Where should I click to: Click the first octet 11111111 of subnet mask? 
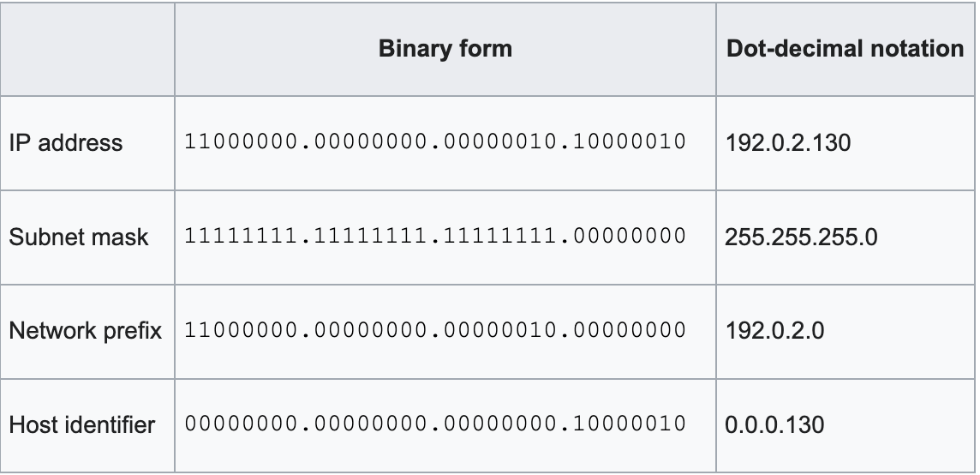(242, 236)
